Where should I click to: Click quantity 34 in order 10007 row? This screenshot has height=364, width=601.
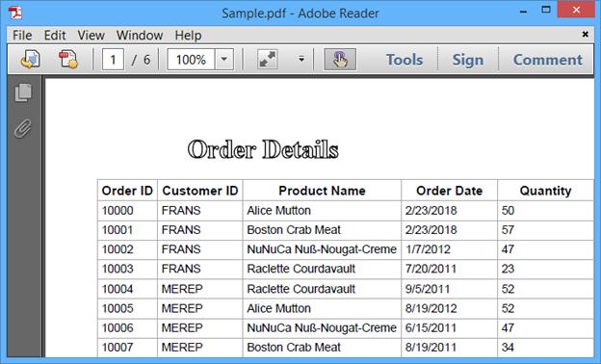[508, 348]
